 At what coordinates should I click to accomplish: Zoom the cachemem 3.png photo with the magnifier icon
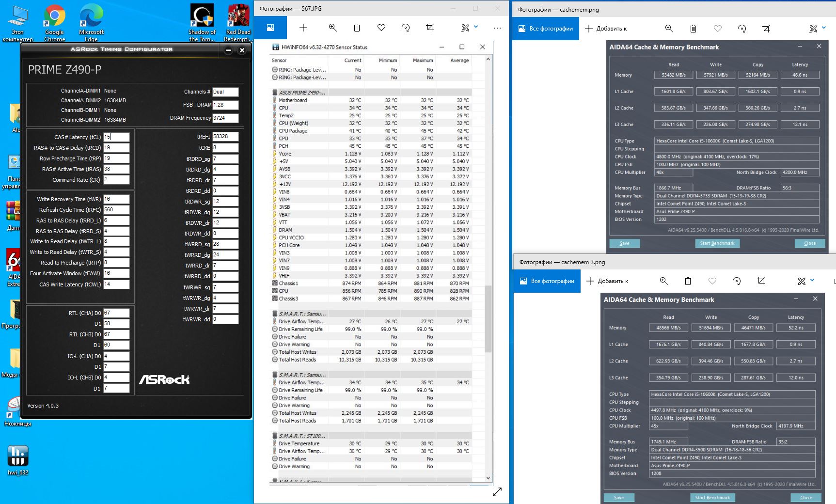pyautogui.click(x=663, y=281)
